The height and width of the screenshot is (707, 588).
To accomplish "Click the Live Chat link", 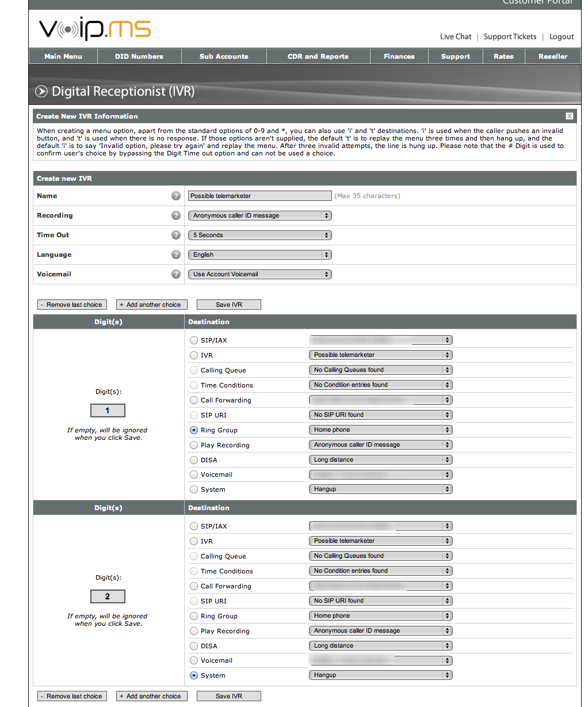I will [x=456, y=36].
